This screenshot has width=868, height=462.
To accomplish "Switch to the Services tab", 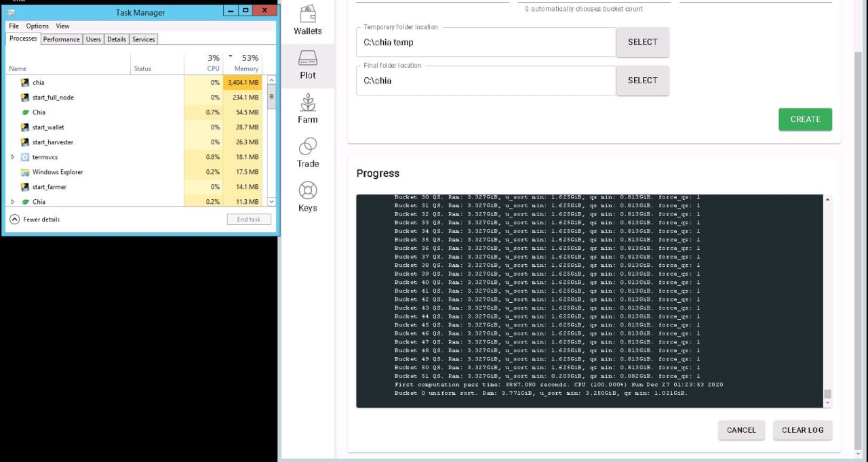I will [143, 39].
